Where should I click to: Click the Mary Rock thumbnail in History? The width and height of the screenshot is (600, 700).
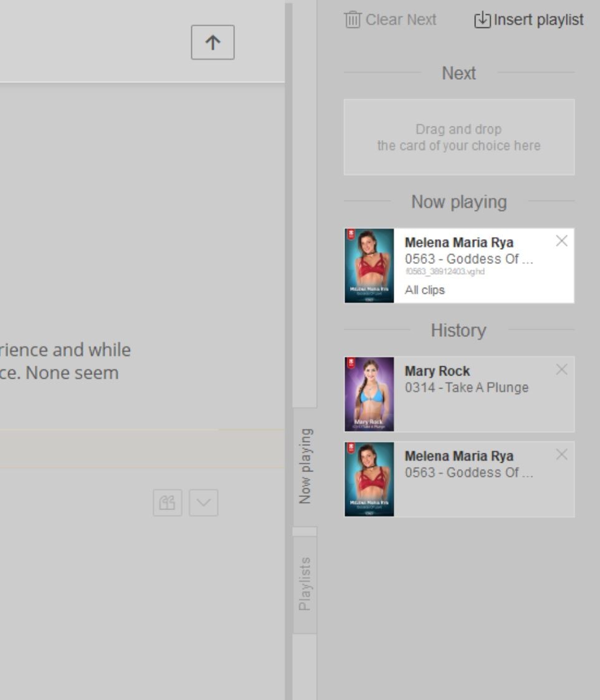click(x=369, y=394)
